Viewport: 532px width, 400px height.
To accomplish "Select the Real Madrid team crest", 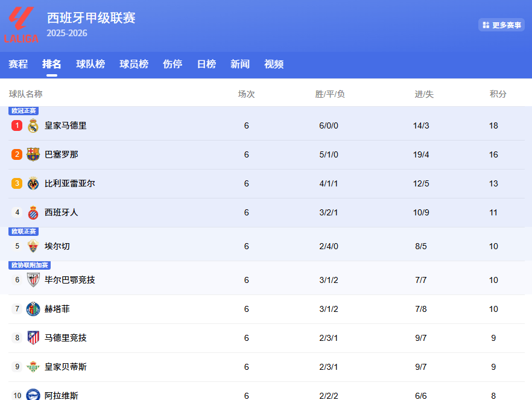I will click(x=33, y=125).
